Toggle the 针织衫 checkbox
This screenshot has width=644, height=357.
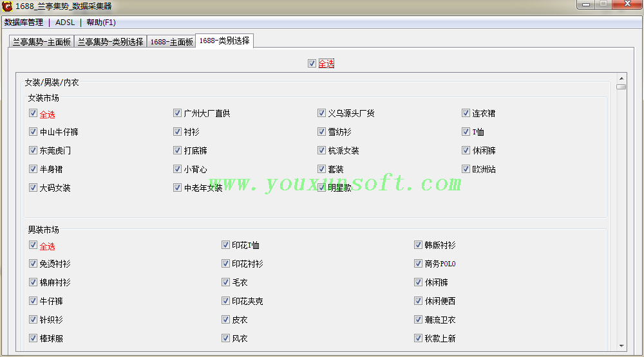(x=33, y=319)
